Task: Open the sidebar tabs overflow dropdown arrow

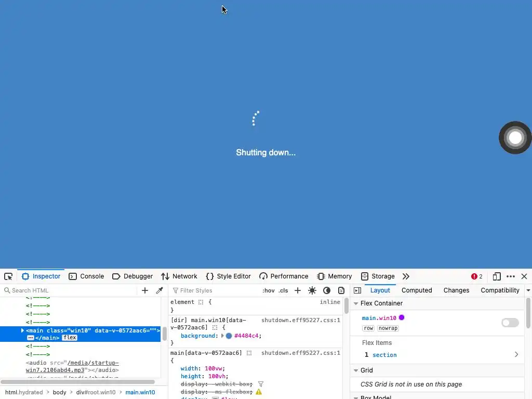Action: coord(528,290)
